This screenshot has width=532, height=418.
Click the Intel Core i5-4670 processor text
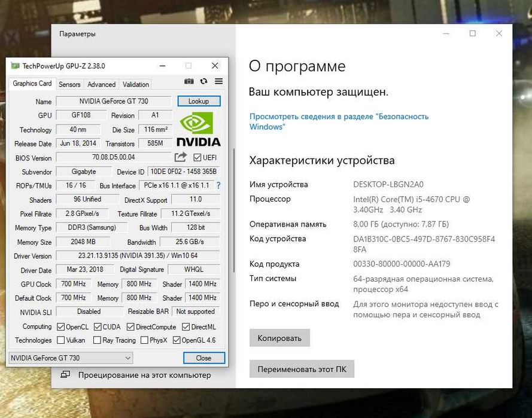pos(411,205)
